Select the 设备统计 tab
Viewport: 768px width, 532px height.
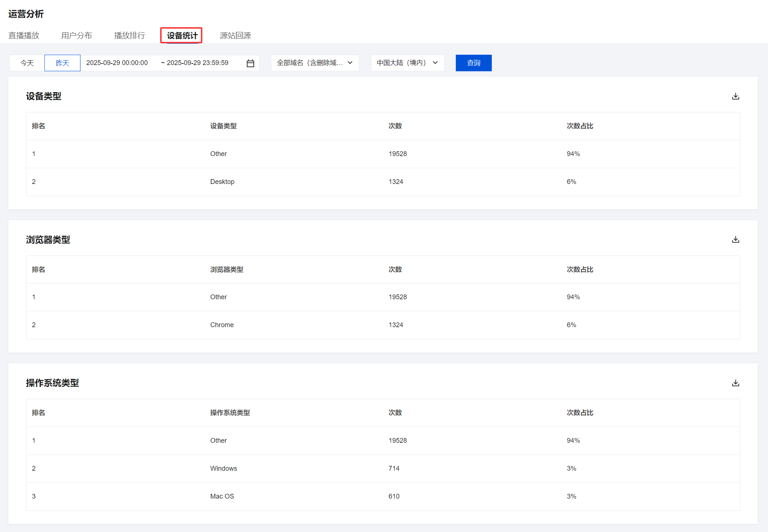tap(182, 36)
